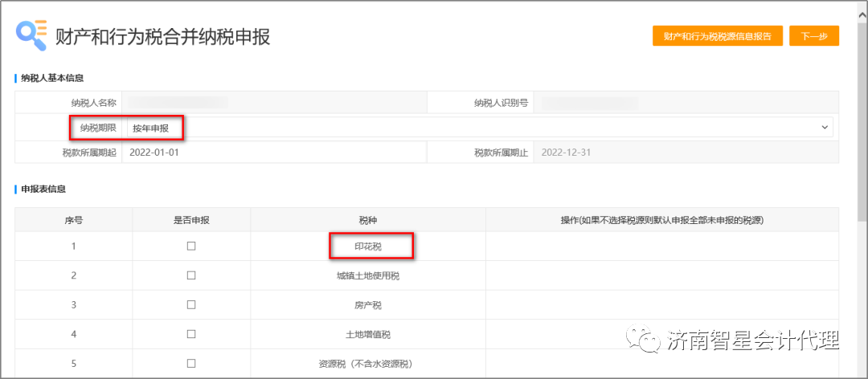Click the 财产和行为税税源信息报告 button
Screen dimensions: 868x379
[718, 36]
